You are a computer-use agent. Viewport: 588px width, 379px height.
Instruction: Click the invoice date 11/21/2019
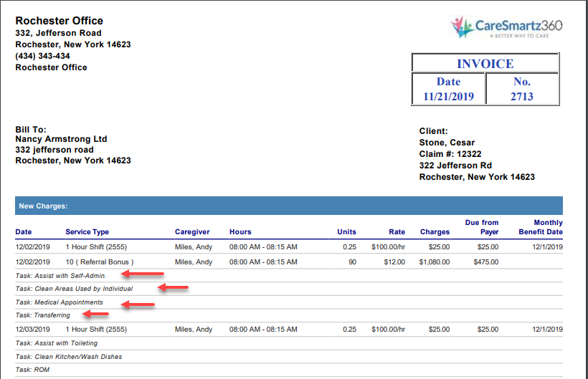point(448,97)
